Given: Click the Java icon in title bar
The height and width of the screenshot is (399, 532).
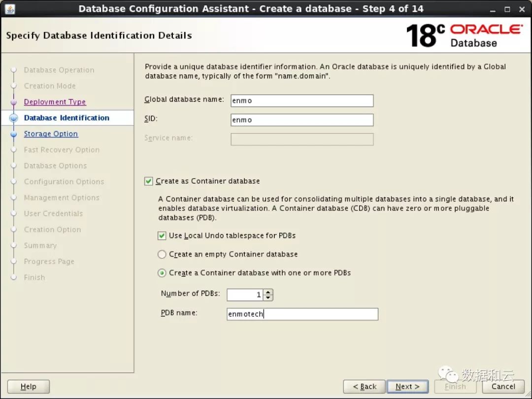Looking at the screenshot, I should pyautogui.click(x=10, y=9).
